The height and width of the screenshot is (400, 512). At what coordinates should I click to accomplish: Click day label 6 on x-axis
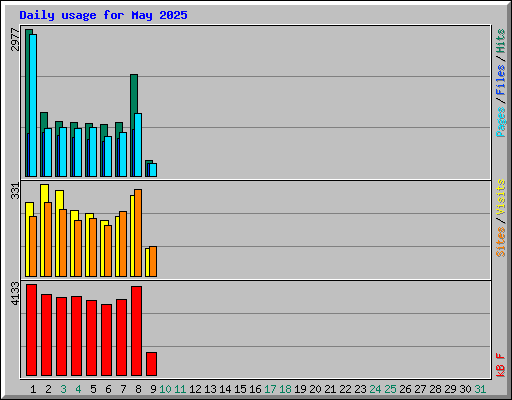pyautogui.click(x=108, y=389)
